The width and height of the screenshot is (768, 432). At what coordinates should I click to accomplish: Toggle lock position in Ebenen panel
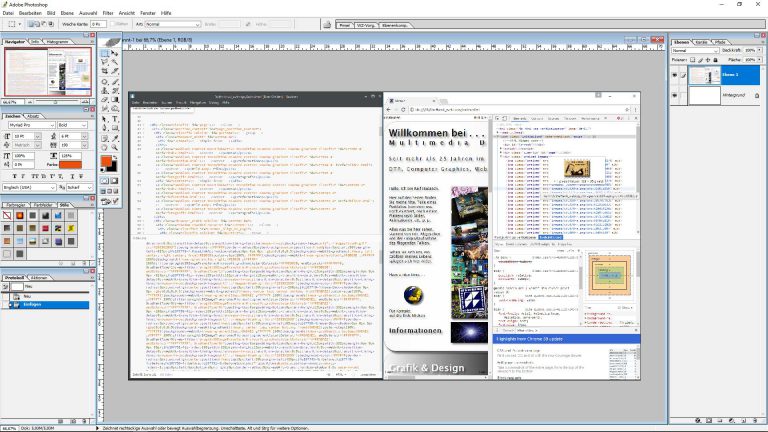click(708, 60)
